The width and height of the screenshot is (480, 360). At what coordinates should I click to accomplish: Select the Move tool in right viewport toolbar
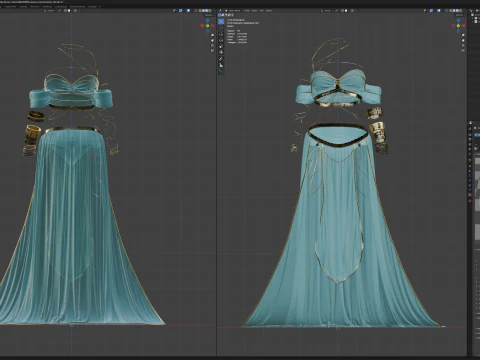pyautogui.click(x=221, y=34)
